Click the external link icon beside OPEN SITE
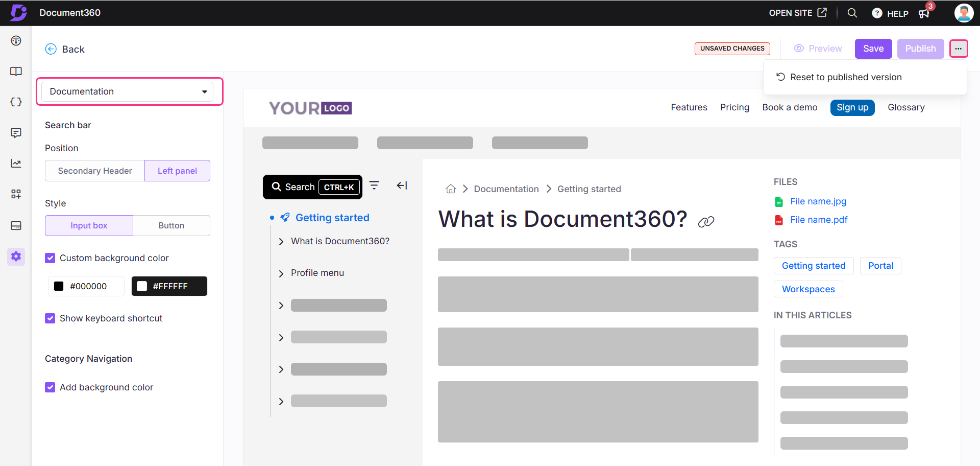Screen dimensions: 980x466 [822, 12]
